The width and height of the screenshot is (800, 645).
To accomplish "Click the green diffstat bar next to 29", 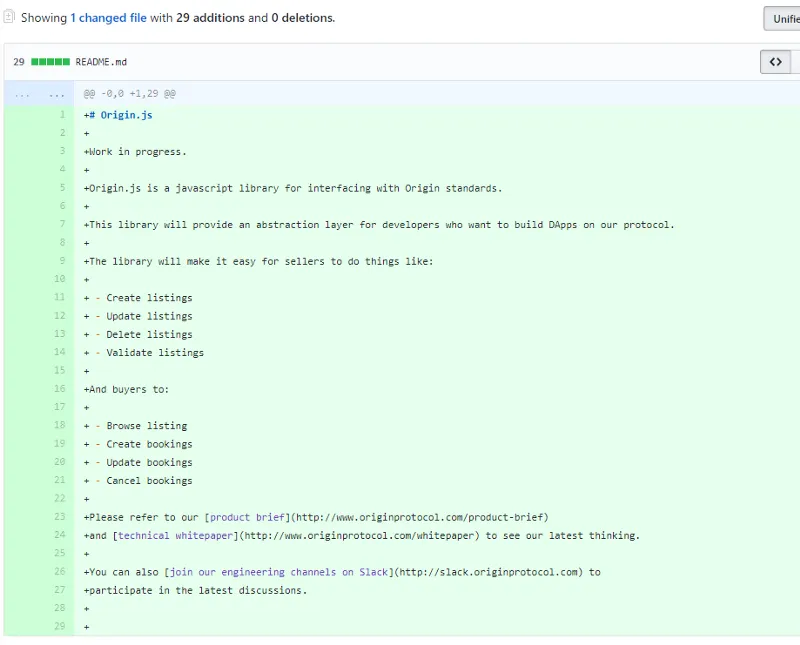I will click(50, 62).
